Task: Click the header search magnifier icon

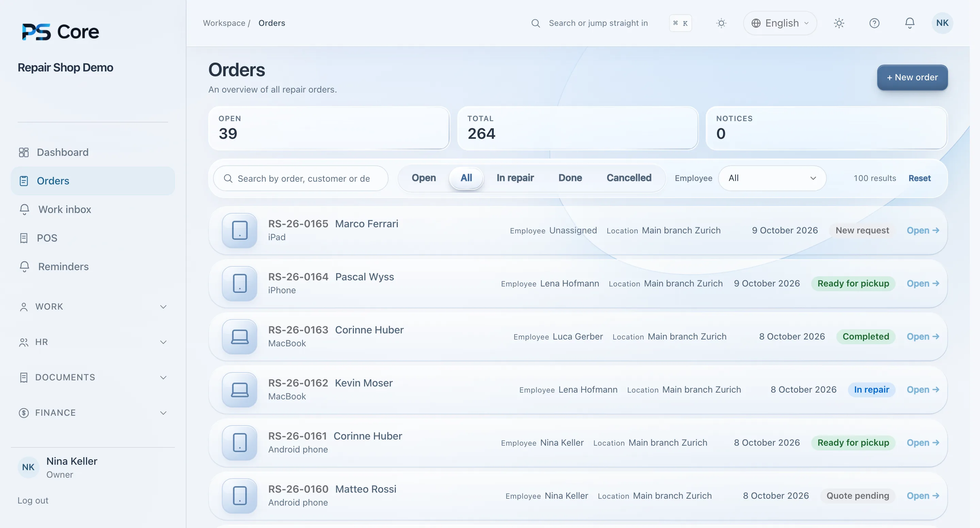Action: click(535, 23)
